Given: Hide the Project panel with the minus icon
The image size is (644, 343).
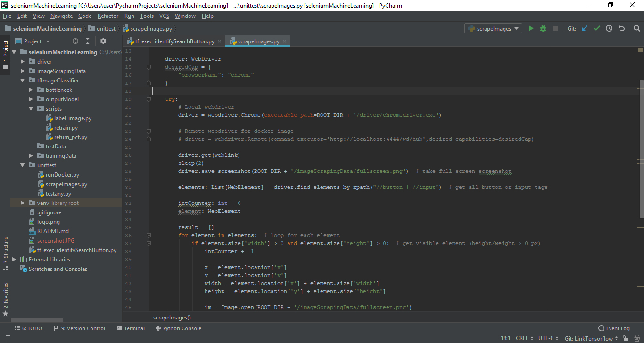Looking at the screenshot, I should click(116, 41).
